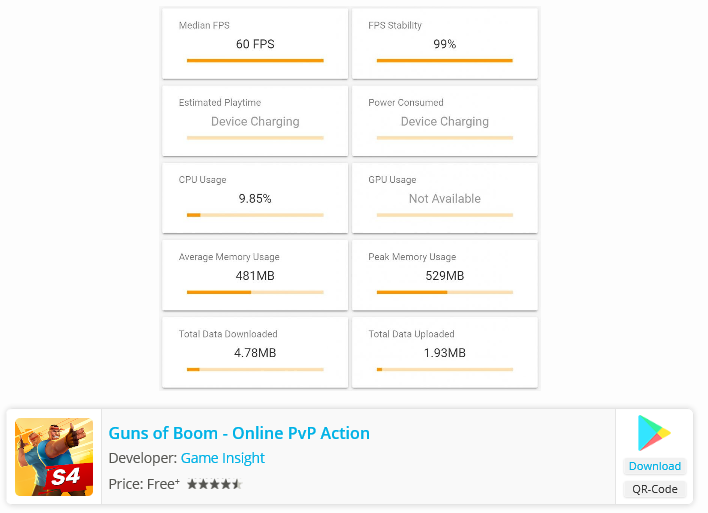This screenshot has width=708, height=513.
Task: Click the 99% stability value
Action: pyautogui.click(x=444, y=44)
